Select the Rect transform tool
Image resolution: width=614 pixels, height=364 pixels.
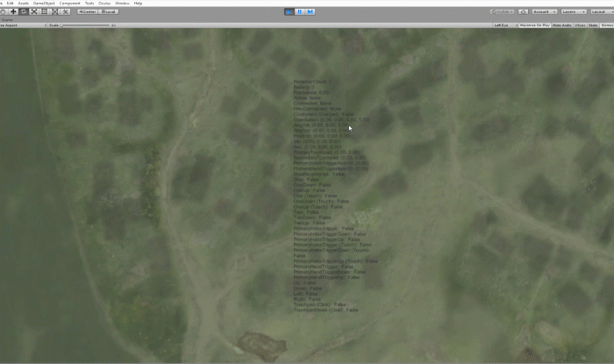tap(45, 11)
